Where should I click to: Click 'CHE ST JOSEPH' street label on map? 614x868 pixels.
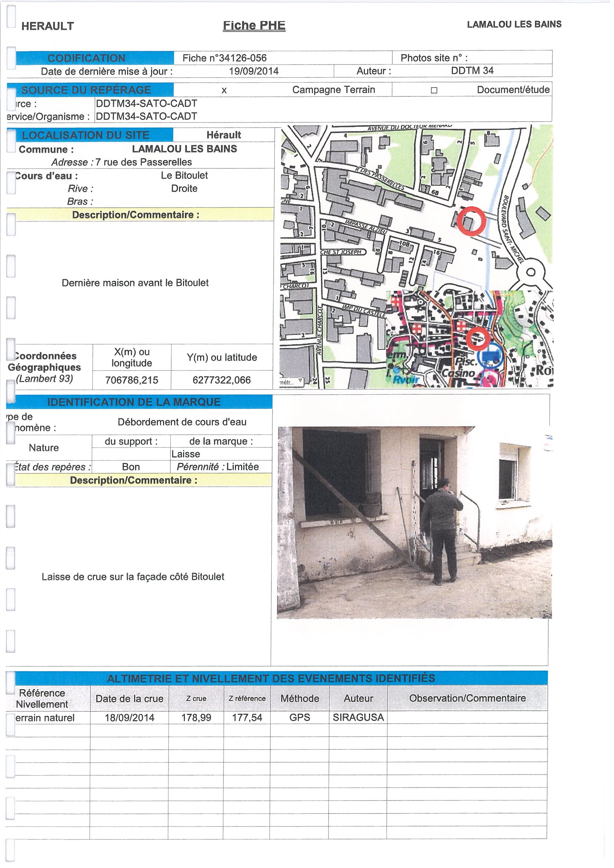(x=344, y=254)
